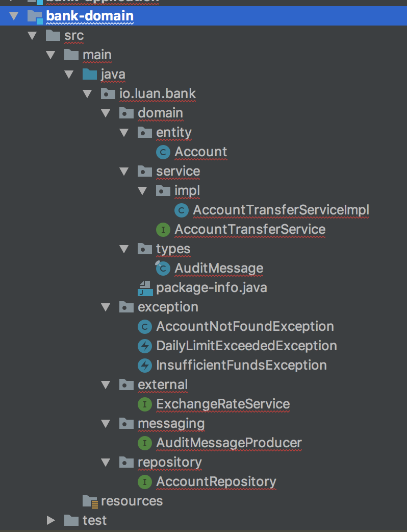Select AccountTransferServiceImpl in the tree
407x532 pixels.
(x=281, y=210)
